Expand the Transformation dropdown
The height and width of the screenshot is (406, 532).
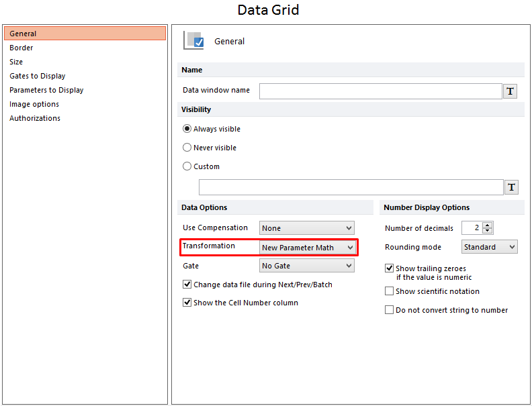coord(307,248)
